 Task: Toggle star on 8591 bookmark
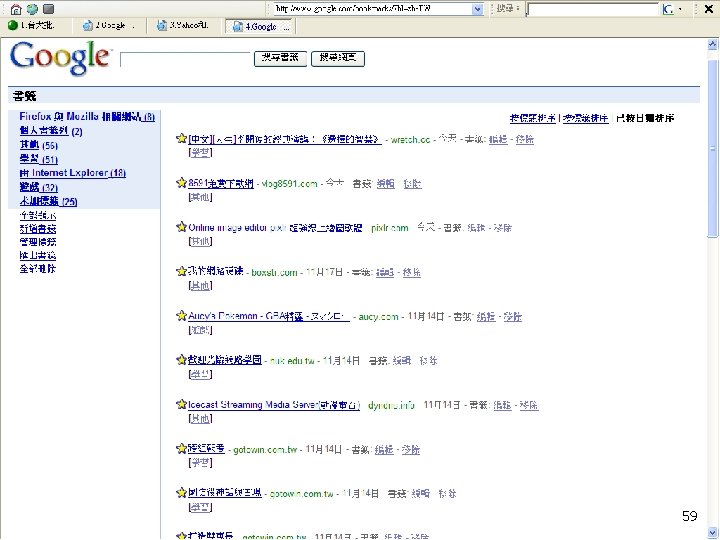181,183
